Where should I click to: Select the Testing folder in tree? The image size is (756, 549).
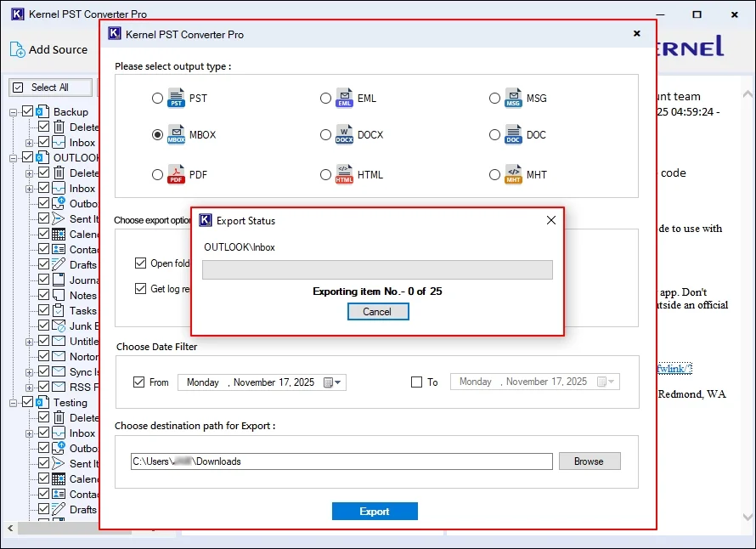pos(70,403)
